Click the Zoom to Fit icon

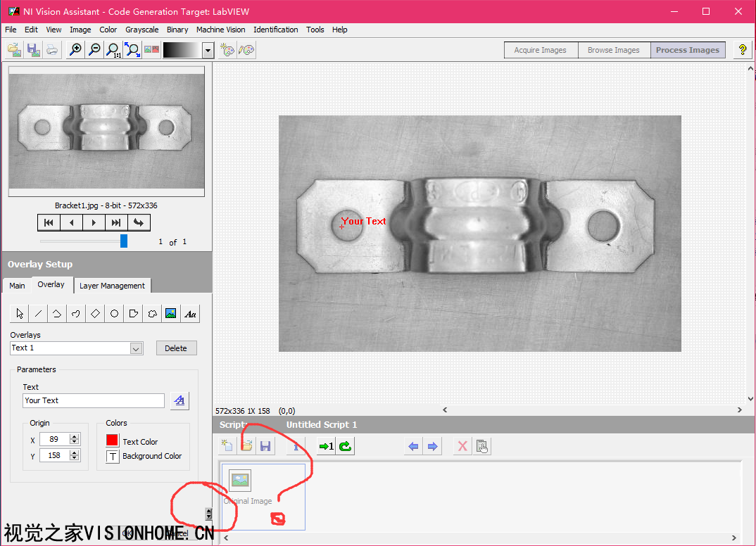click(x=132, y=50)
